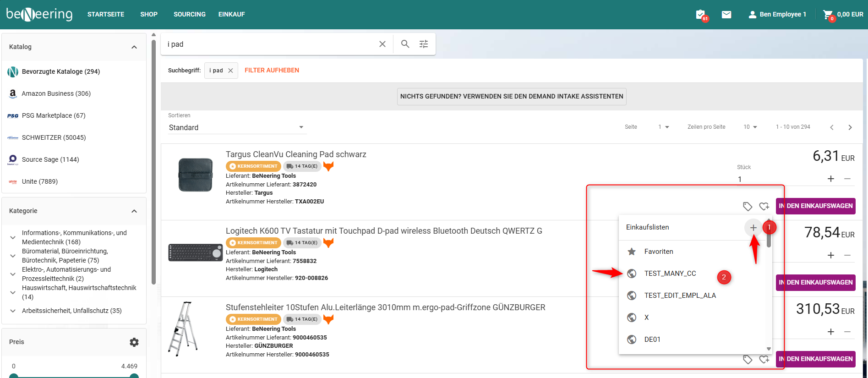The height and width of the screenshot is (378, 868).
Task: Open advanced search filter options icon
Action: (x=424, y=44)
